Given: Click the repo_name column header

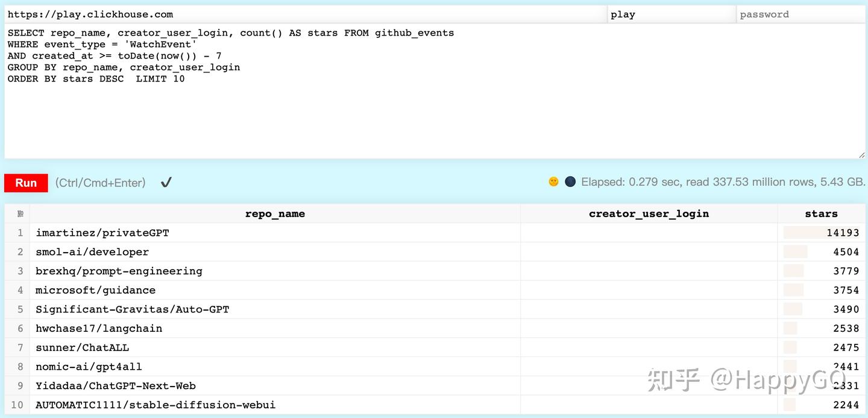Looking at the screenshot, I should click(x=275, y=214).
